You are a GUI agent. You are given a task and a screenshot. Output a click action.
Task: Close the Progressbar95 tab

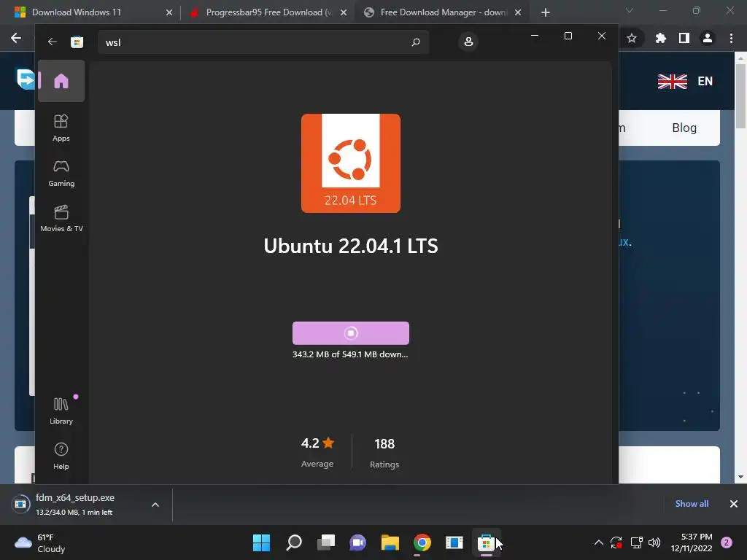[344, 12]
